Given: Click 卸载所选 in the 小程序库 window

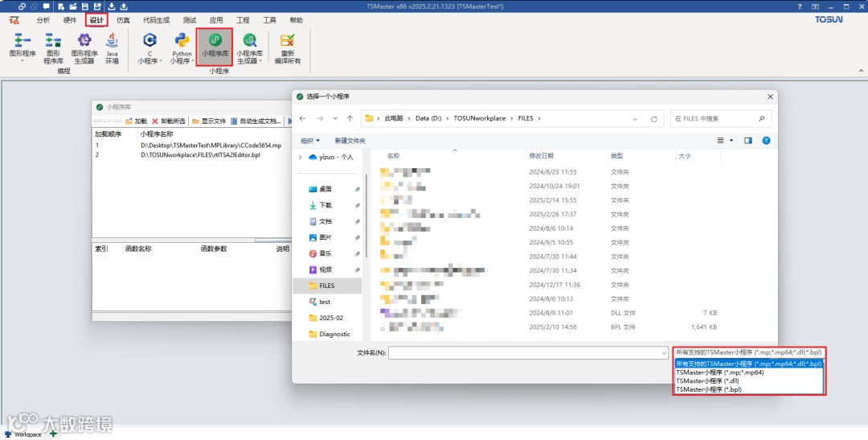Looking at the screenshot, I should point(168,121).
